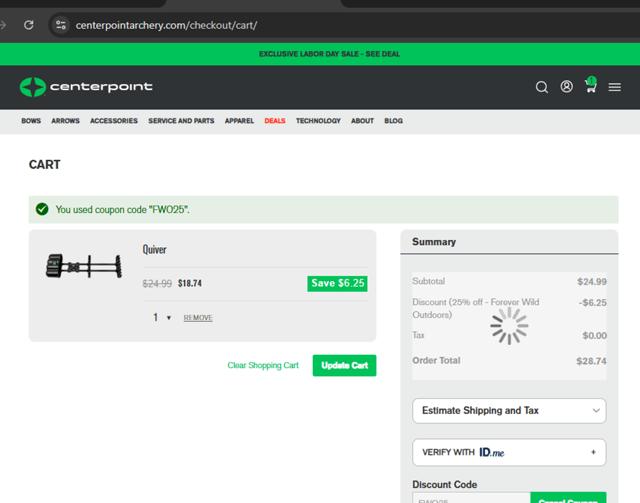The width and height of the screenshot is (640, 503).
Task: Open site information icon in address bar
Action: coord(61,25)
